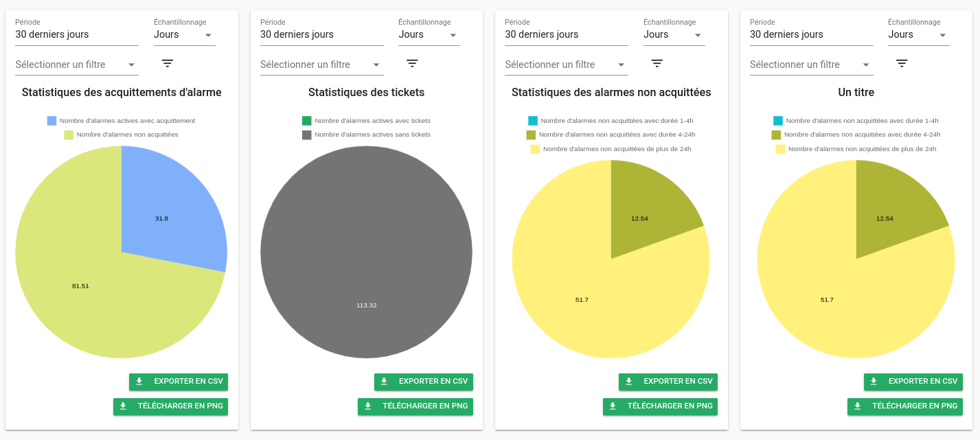980x440 pixels.
Task: Download Un titre chart as PNG
Action: 905,406
